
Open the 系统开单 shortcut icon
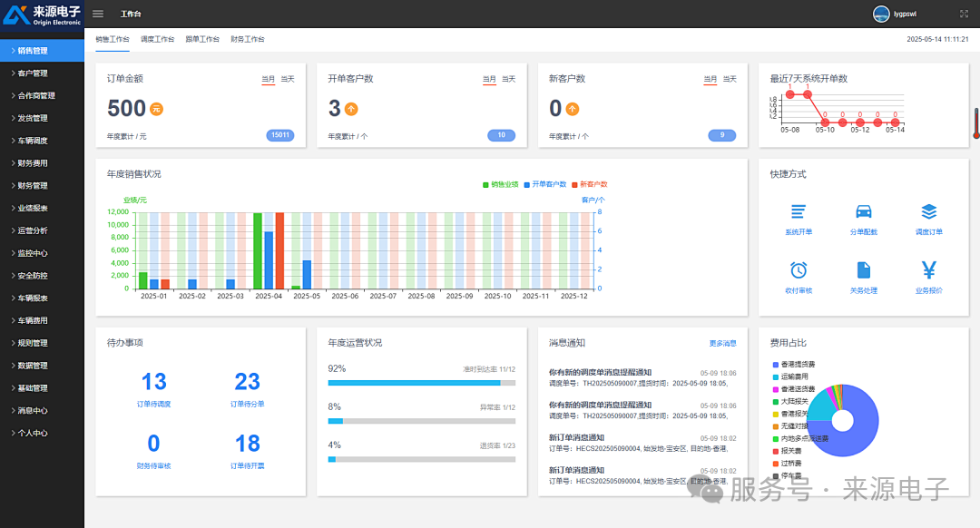coord(799,211)
